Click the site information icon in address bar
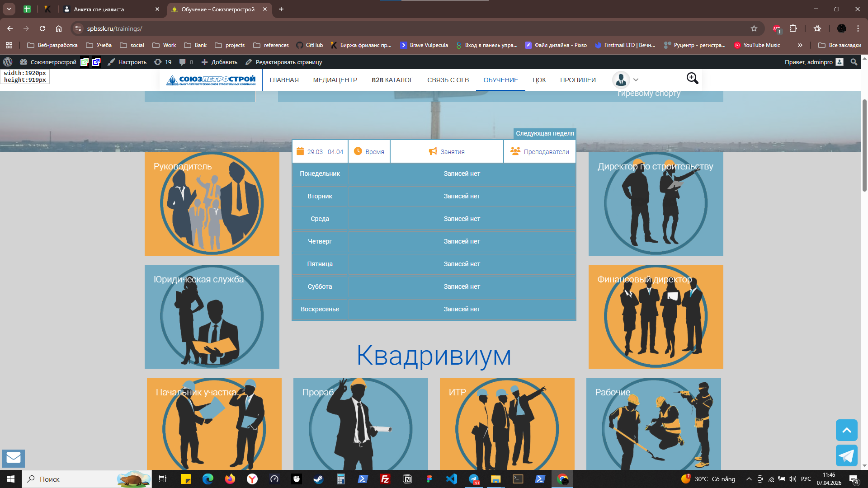This screenshot has width=868, height=488. [x=78, y=28]
